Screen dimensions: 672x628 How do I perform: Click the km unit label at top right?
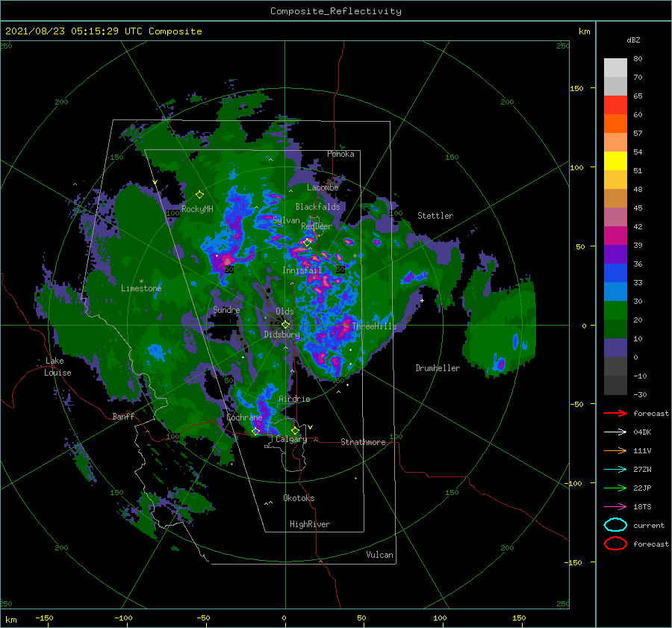584,31
